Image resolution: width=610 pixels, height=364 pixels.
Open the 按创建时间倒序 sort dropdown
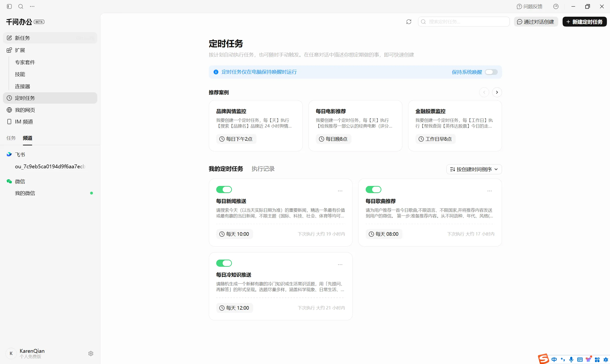(x=474, y=169)
